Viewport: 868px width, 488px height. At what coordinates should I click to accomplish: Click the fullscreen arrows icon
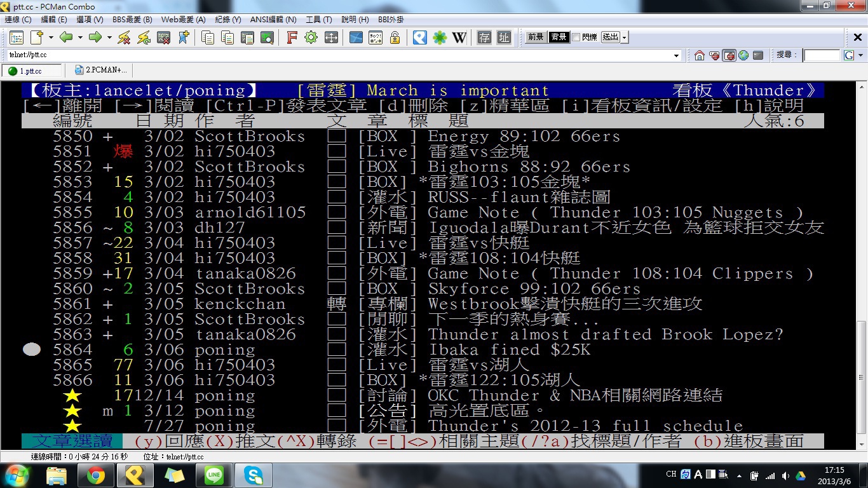point(330,37)
